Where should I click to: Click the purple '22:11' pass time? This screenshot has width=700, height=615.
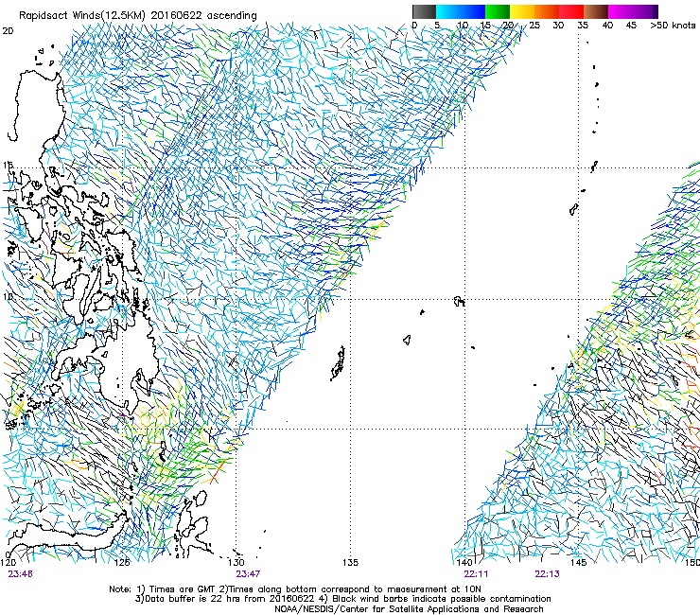coord(476,574)
